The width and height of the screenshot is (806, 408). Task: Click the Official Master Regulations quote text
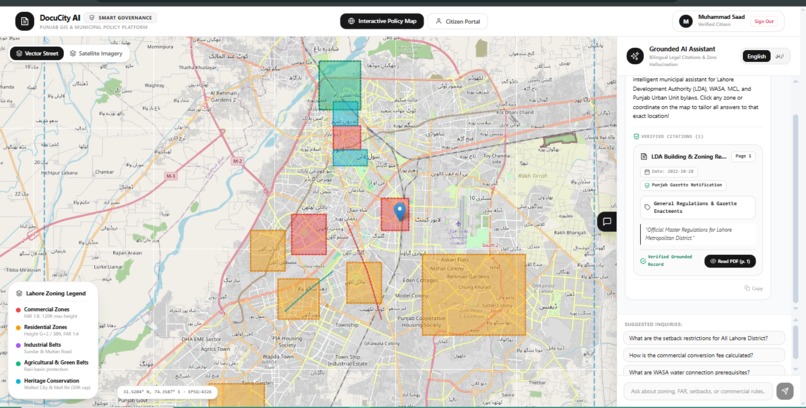click(x=689, y=234)
